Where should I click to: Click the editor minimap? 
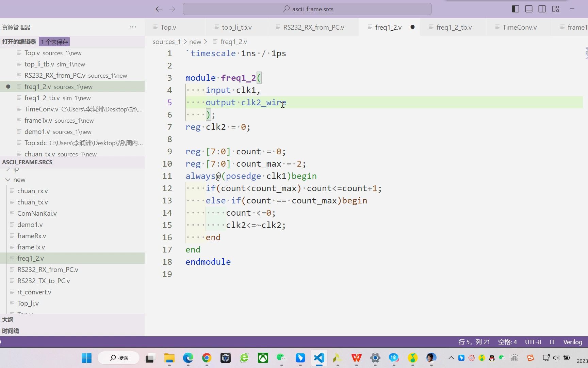[586, 53]
